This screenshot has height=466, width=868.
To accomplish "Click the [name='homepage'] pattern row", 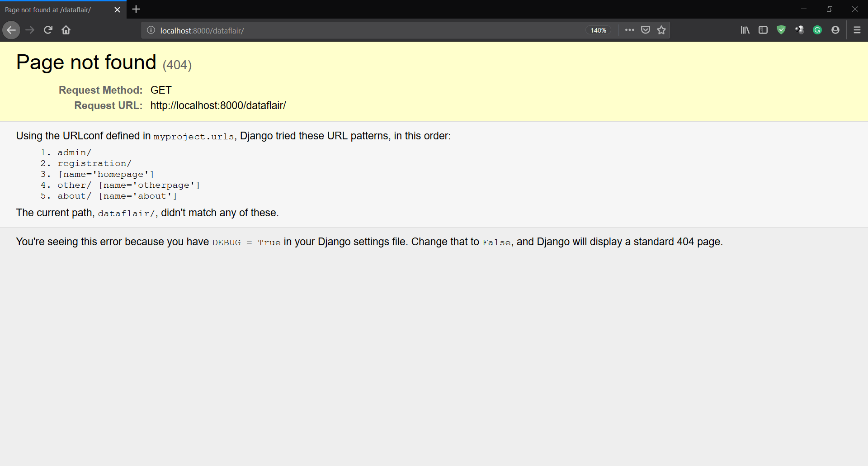I will point(106,174).
